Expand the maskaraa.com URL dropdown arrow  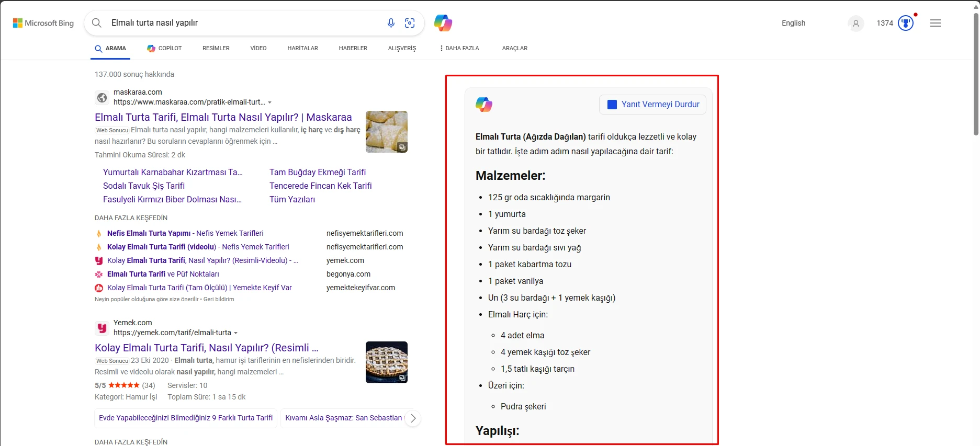[270, 102]
